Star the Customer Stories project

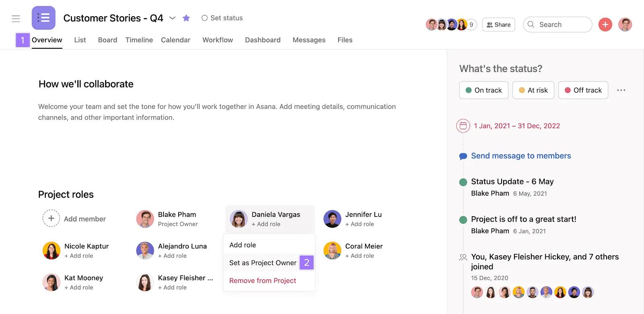point(186,18)
